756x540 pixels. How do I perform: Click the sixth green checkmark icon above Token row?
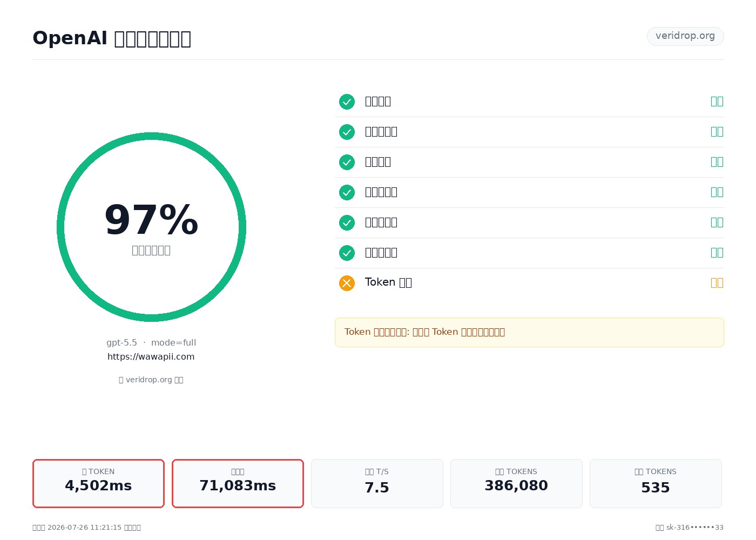point(347,253)
